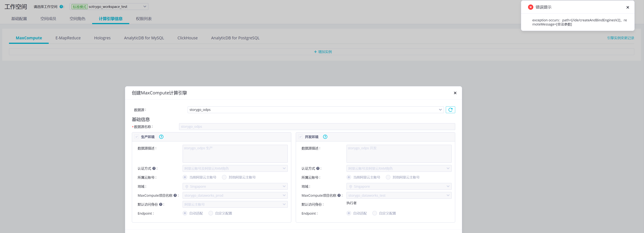Click the refresh data source icon

coord(450,110)
